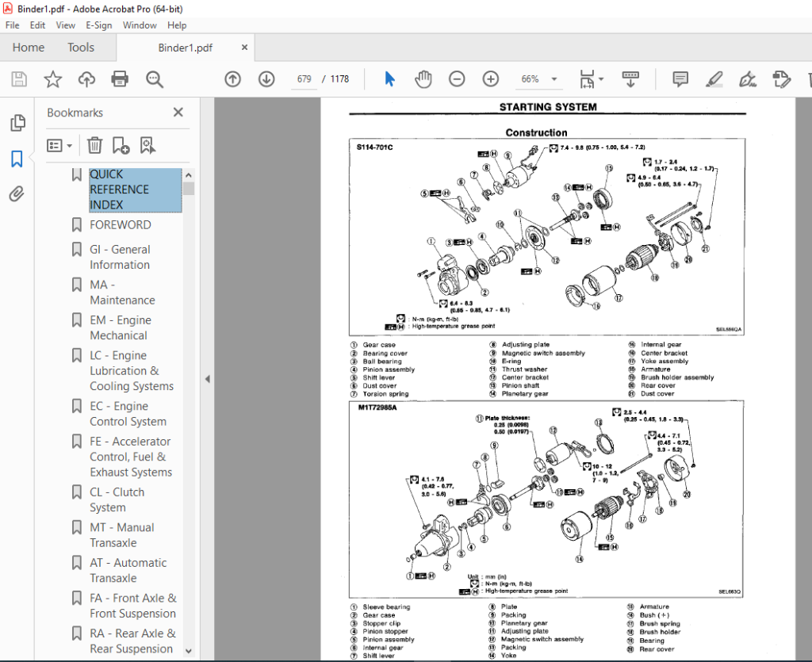The width and height of the screenshot is (812, 662).
Task: Open RA - Rear Axle bookmark
Action: coord(132,641)
